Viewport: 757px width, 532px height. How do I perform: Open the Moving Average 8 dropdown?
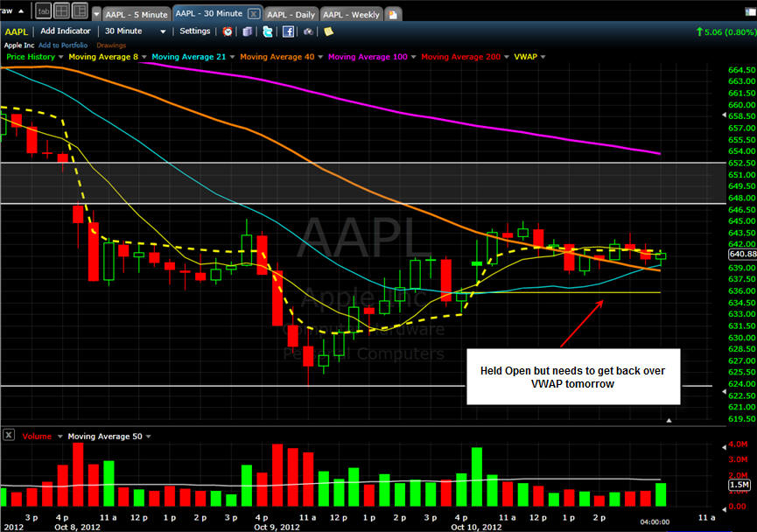coord(144,57)
